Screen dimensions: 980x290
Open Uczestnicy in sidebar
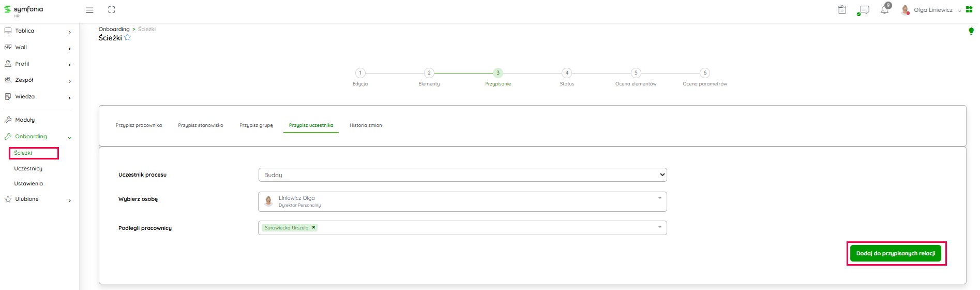tap(28, 169)
